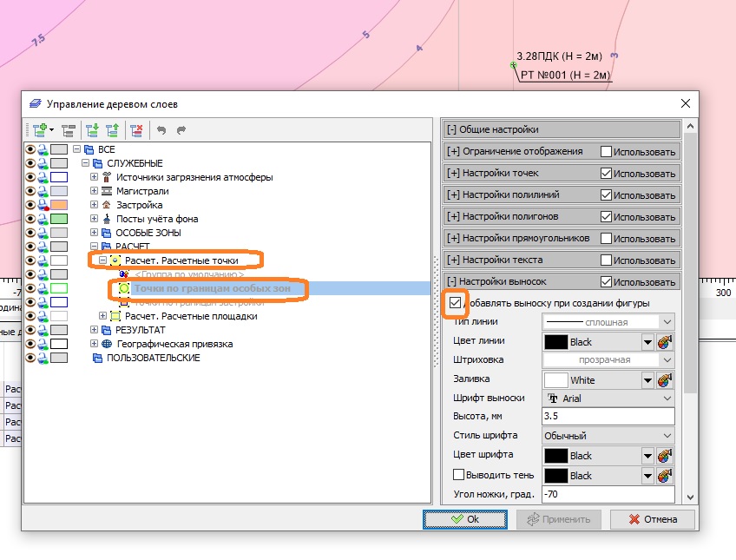
Task: Open palette picker for Заливка
Action: [x=665, y=380]
